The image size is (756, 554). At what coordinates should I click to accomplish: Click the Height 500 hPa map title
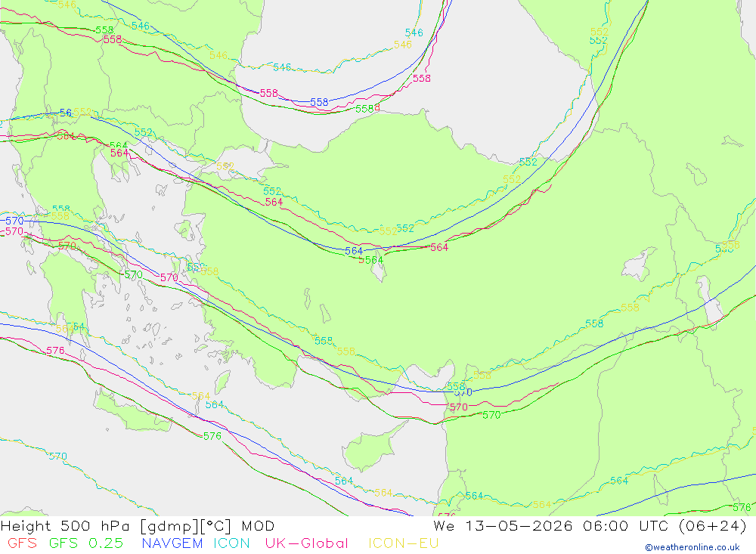coord(138,525)
